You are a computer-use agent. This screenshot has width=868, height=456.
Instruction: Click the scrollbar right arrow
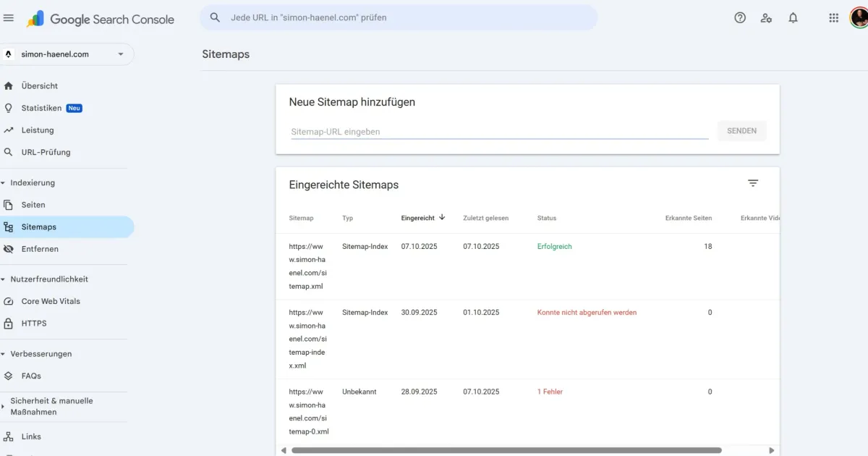772,450
